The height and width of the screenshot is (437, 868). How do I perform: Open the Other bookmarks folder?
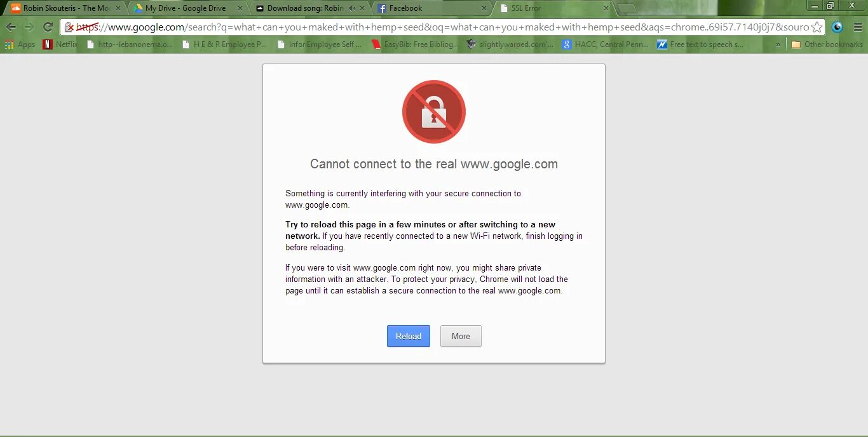point(827,44)
